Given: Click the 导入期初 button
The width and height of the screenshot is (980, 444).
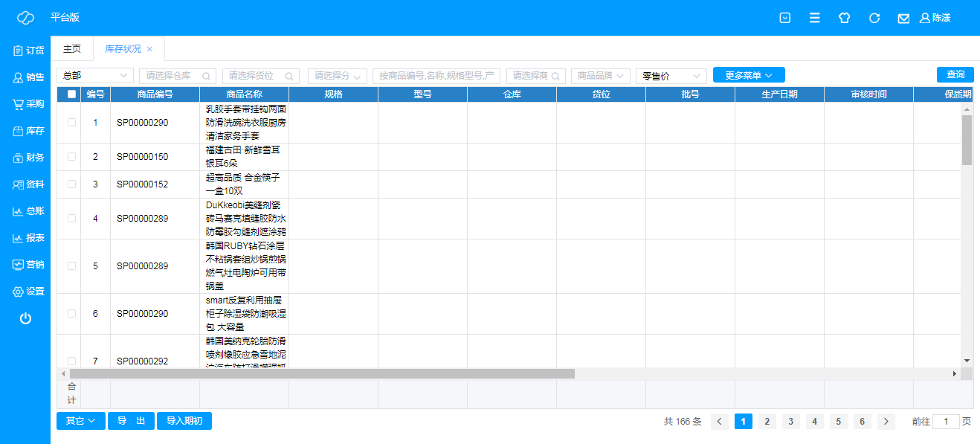Looking at the screenshot, I should coord(184,421).
